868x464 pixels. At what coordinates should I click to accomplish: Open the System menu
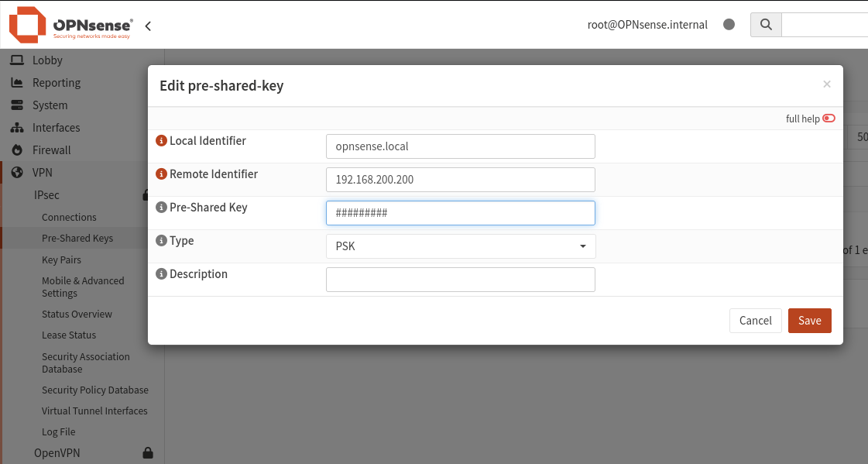(50, 105)
